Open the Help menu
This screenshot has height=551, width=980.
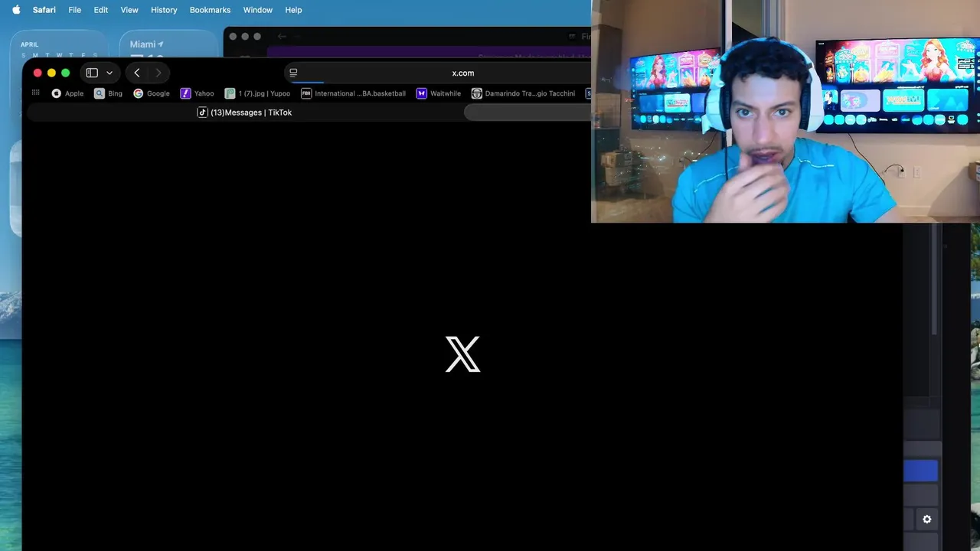click(x=293, y=10)
